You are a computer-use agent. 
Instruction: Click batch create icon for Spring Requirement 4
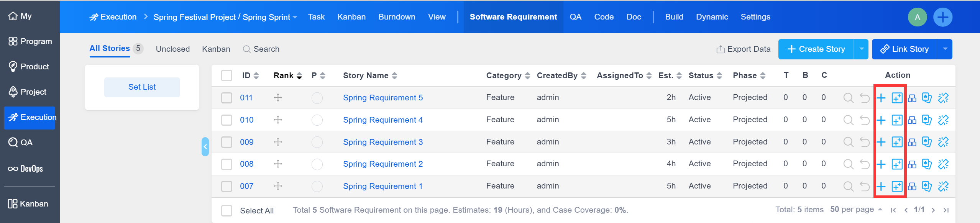click(897, 120)
